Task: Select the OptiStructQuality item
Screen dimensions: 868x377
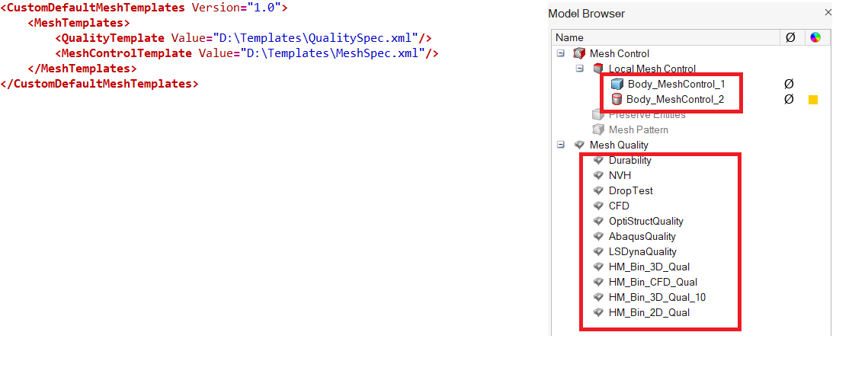Action: tap(645, 221)
